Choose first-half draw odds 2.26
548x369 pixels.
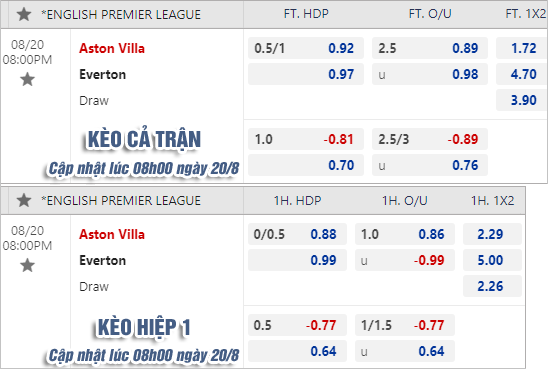tap(492, 286)
